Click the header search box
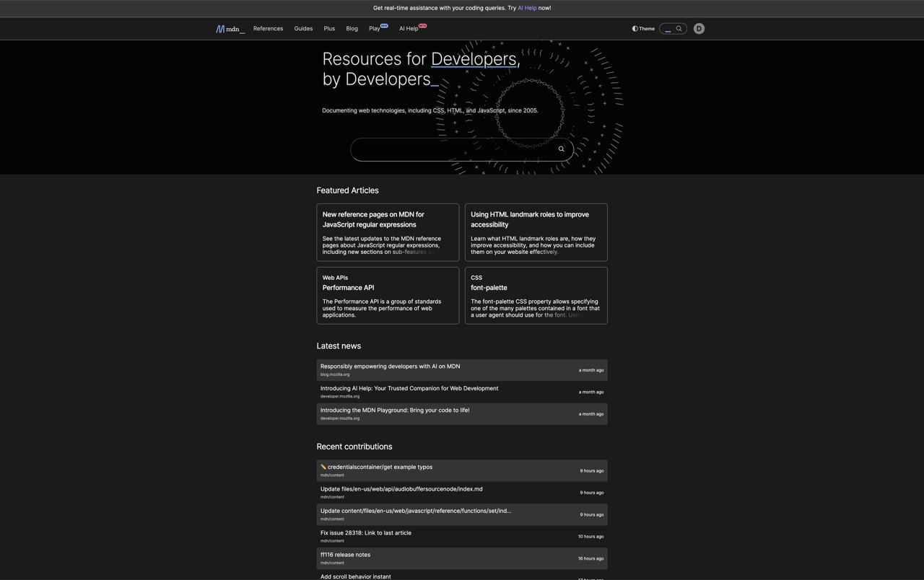The image size is (924, 580). (x=673, y=29)
